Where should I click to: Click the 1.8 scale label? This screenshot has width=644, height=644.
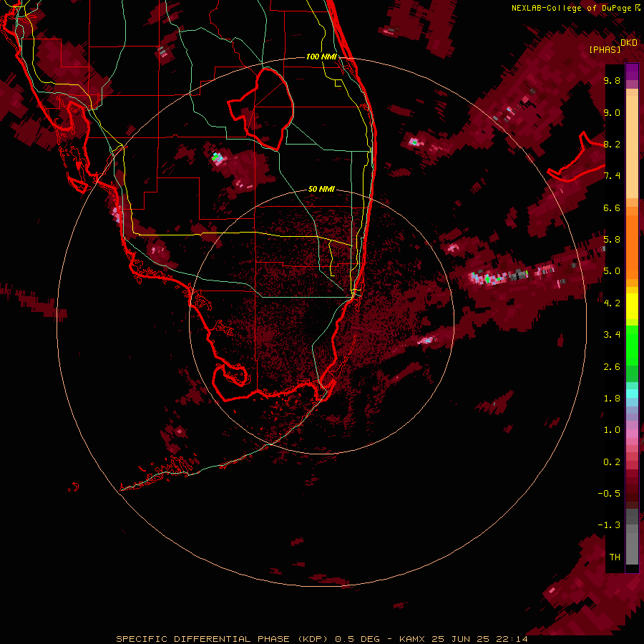point(612,399)
